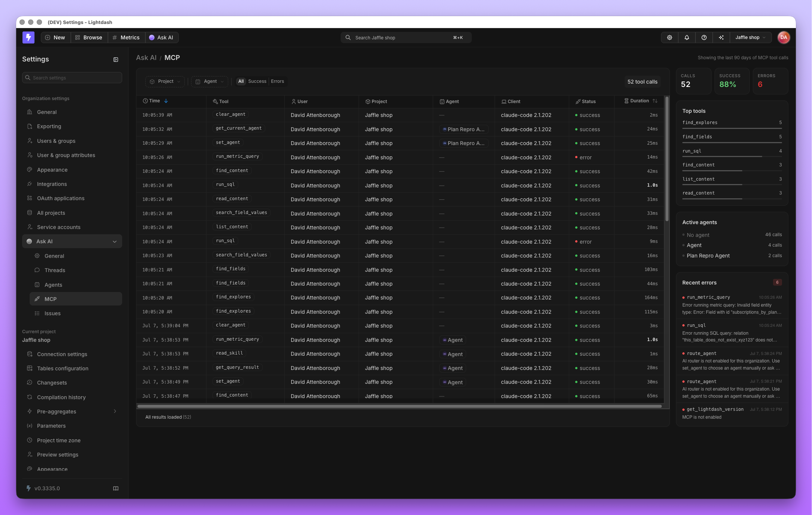Open the Metrics menu item
Viewport: 812px width, 515px height.
click(x=126, y=37)
